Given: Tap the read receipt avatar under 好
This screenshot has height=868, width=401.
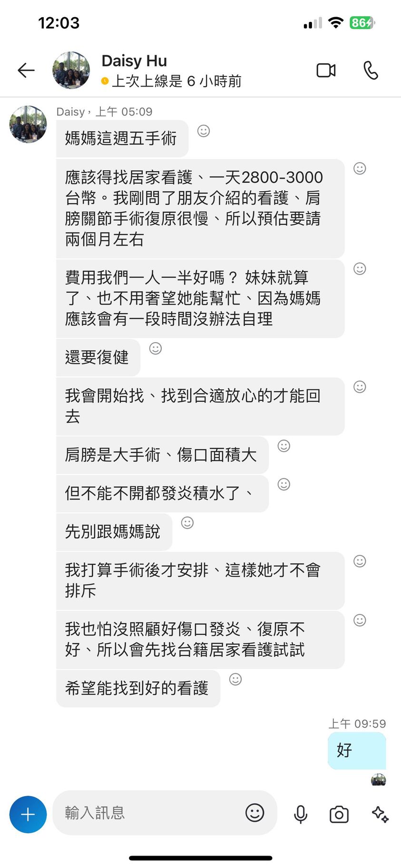Looking at the screenshot, I should pos(379,780).
